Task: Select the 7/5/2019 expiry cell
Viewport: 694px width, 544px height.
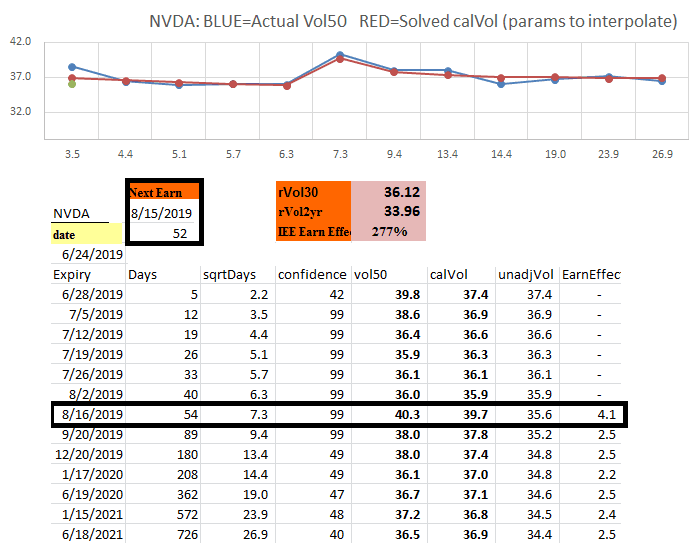Action: pos(88,314)
